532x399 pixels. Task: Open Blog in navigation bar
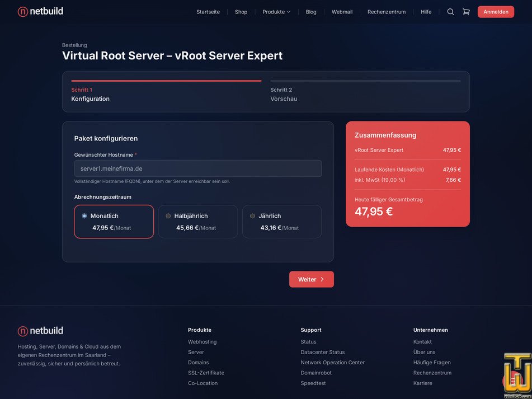pos(311,12)
